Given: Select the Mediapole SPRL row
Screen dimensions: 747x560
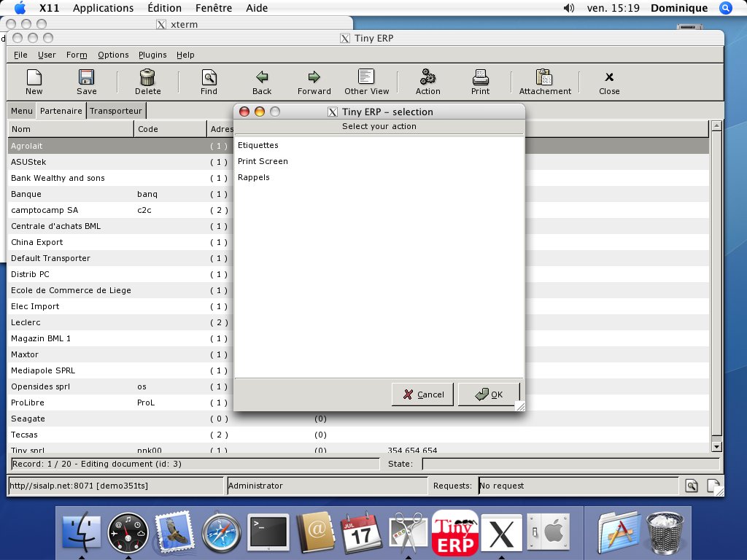Looking at the screenshot, I should pyautogui.click(x=120, y=370).
